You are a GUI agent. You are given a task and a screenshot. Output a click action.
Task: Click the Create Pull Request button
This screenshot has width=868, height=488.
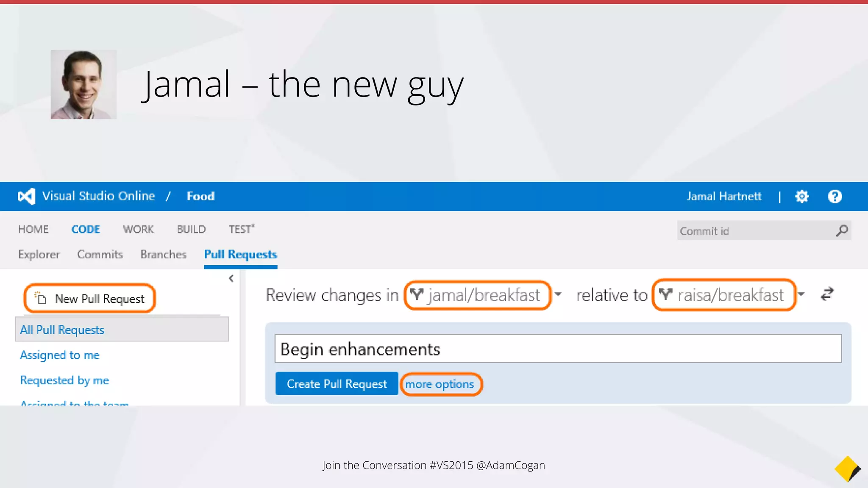click(x=337, y=384)
